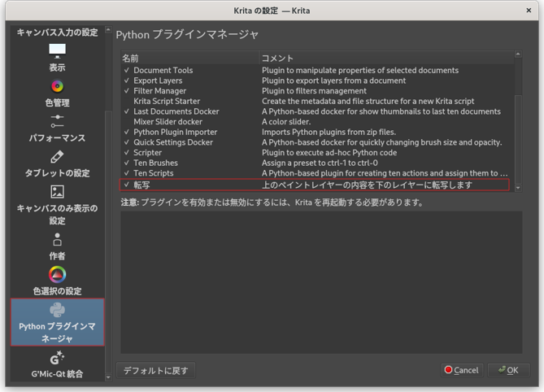This screenshot has height=392, width=544.
Task: Close the Krita の設定 dialog window
Action: (x=529, y=11)
